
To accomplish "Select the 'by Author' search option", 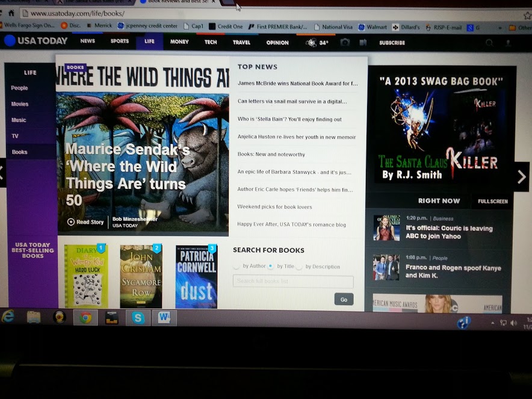I will click(x=236, y=267).
